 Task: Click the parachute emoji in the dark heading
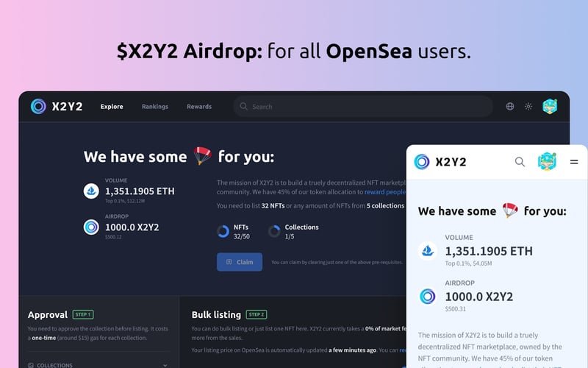tap(203, 156)
